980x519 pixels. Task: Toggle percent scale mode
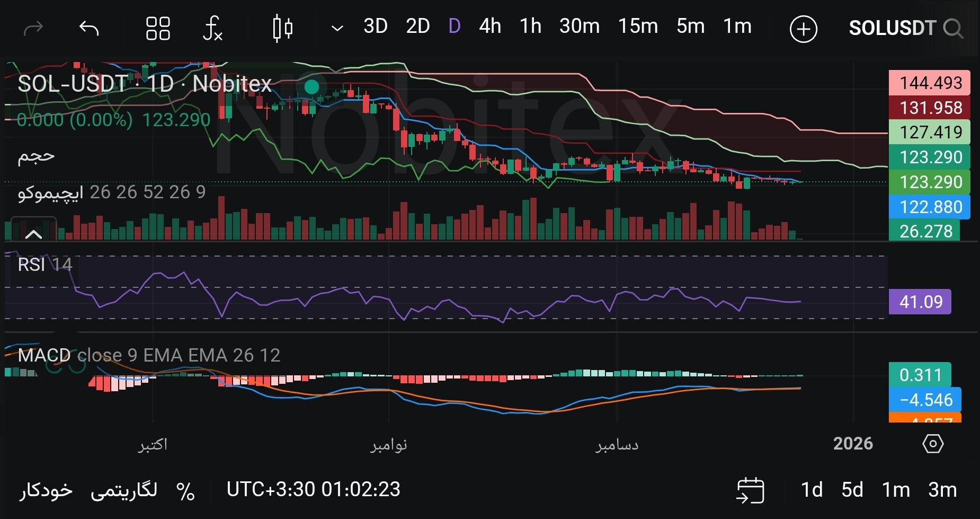(x=185, y=491)
